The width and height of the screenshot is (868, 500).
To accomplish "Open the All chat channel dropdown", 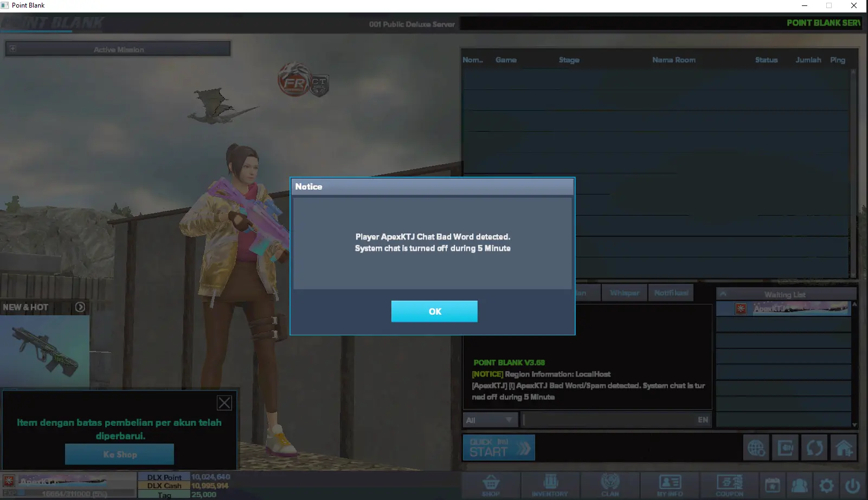I will click(x=491, y=420).
